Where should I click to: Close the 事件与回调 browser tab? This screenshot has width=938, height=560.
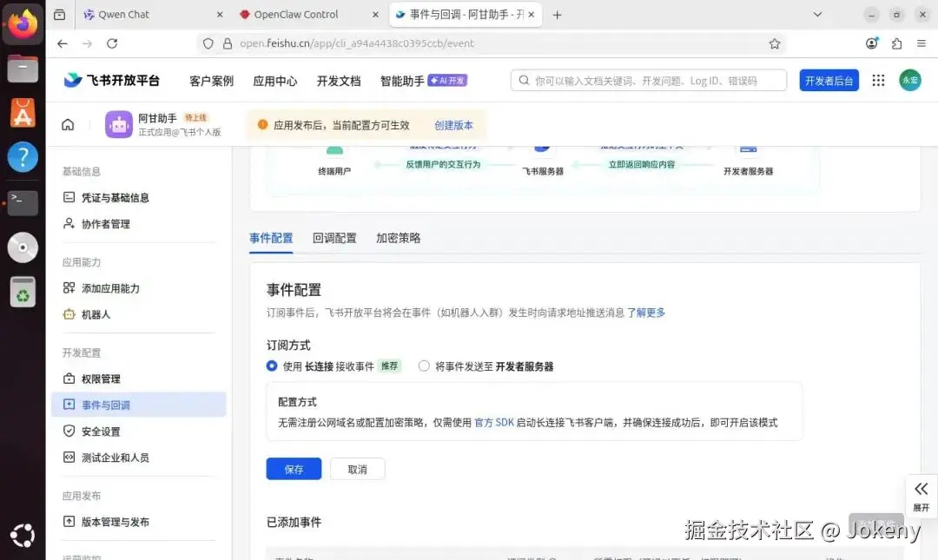pyautogui.click(x=532, y=15)
